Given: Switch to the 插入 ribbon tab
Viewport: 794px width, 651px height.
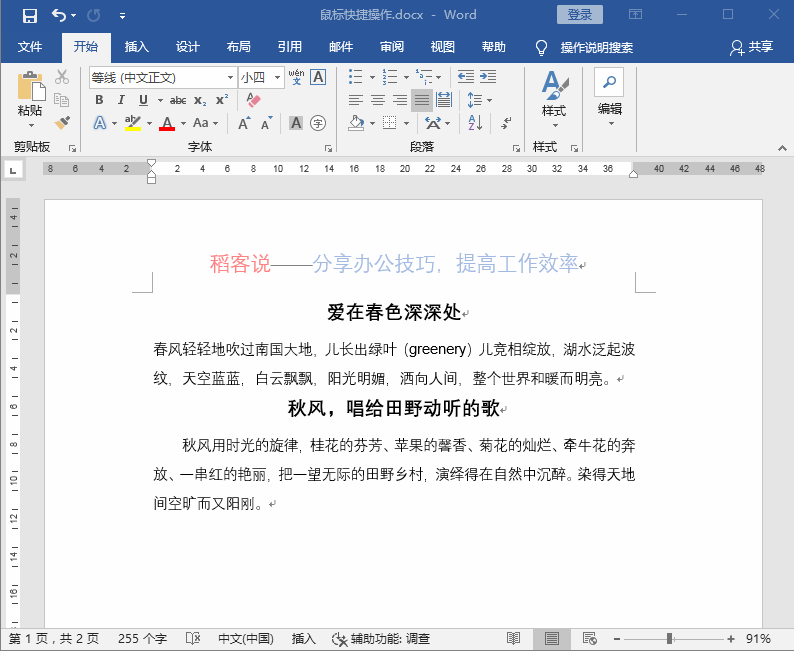Looking at the screenshot, I should 137,47.
